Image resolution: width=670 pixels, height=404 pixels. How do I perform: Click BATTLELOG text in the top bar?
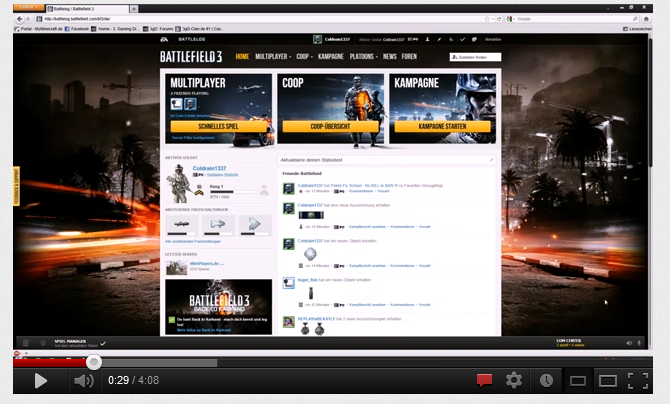tap(192, 39)
